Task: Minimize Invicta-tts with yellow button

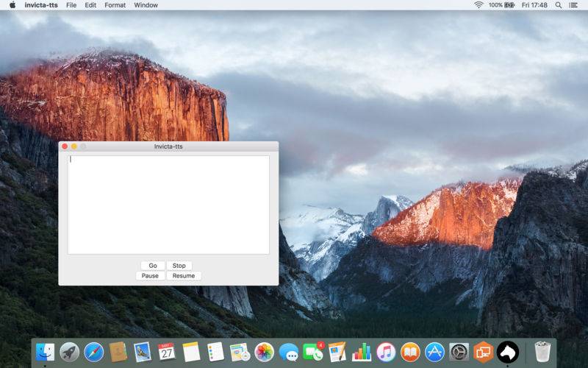Action: point(74,146)
